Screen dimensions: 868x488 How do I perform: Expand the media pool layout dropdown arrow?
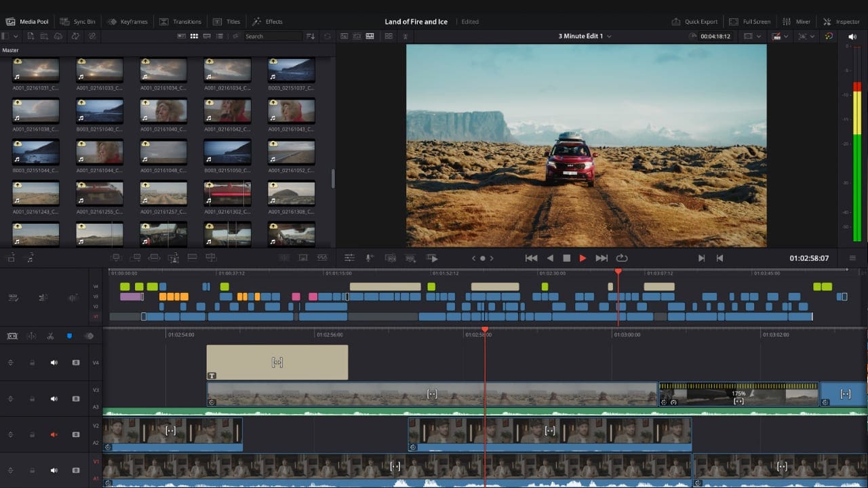[16, 36]
